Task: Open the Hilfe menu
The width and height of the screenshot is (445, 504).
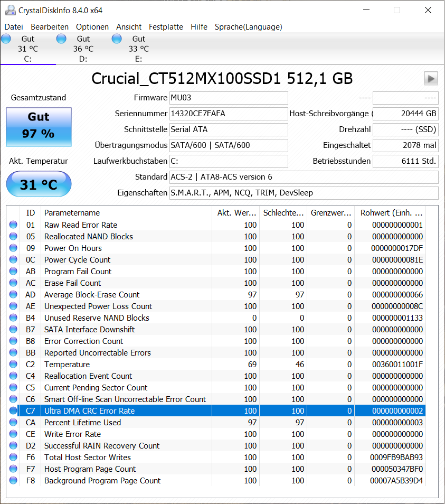Action: [198, 26]
